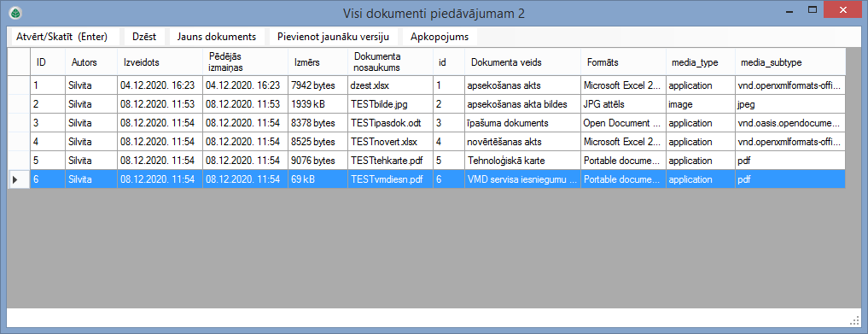Click the 8525 bytes size cell

(317, 142)
